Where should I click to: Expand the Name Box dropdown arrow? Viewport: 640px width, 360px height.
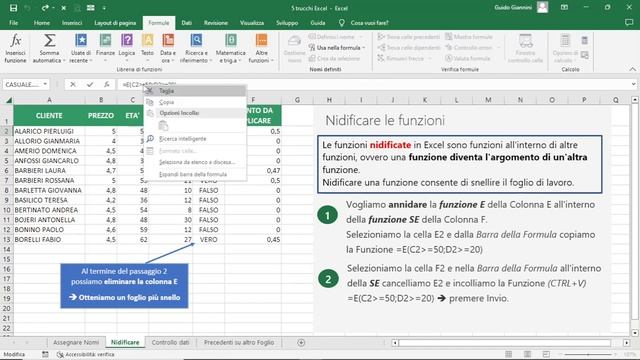(45, 84)
